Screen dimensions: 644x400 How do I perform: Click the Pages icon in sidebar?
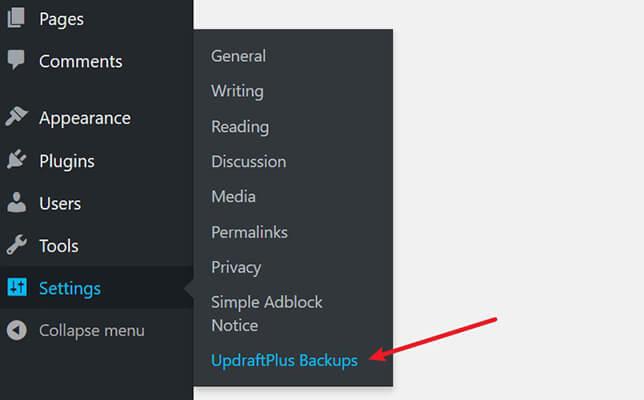click(x=16, y=18)
